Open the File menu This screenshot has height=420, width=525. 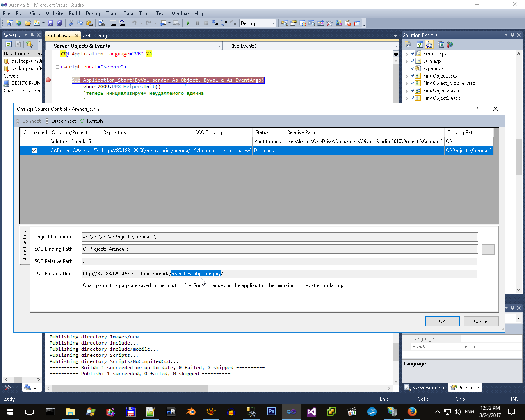(7, 14)
